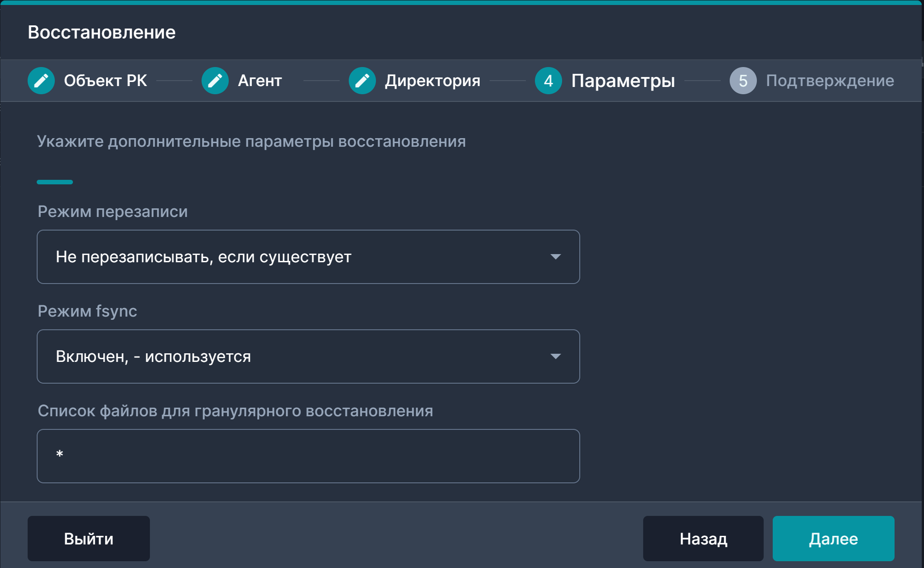924x568 pixels.
Task: Jump to the Подтверждение step label
Action: click(830, 81)
